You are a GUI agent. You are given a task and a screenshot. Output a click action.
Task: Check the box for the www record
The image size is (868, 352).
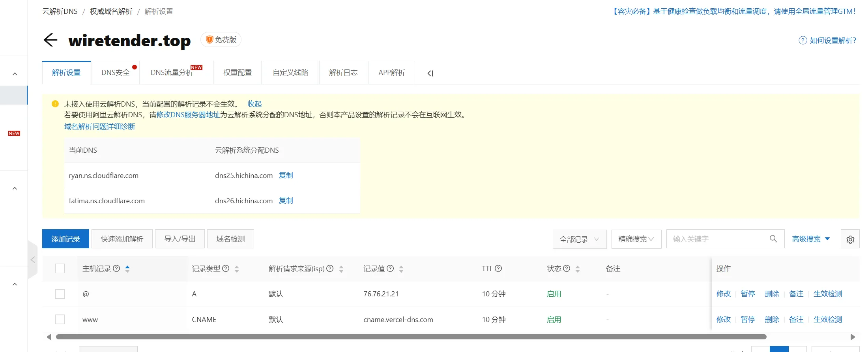pos(60,319)
